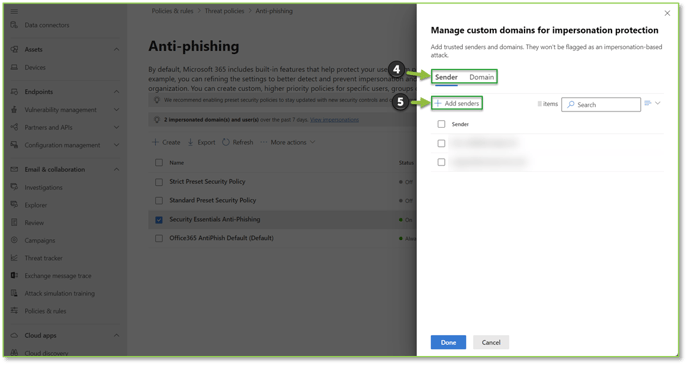Click the Exchange message trace icon

(x=14, y=276)
